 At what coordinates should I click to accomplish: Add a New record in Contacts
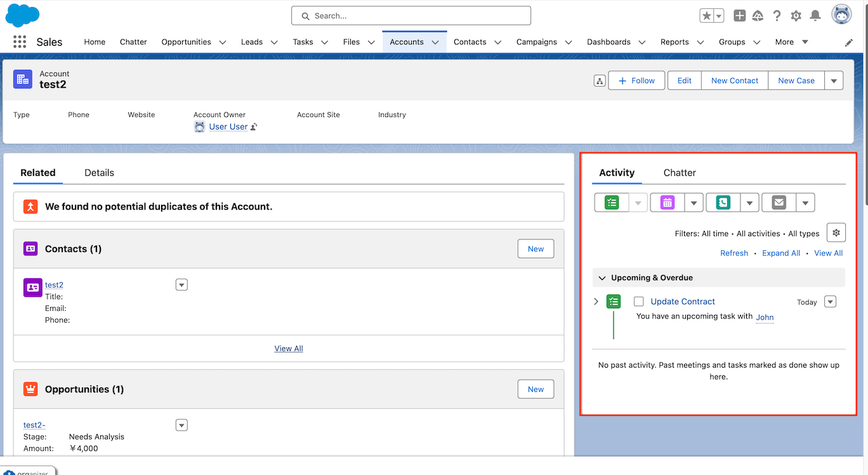pos(536,249)
